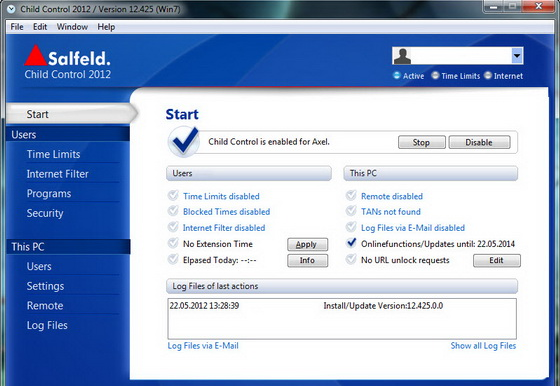560x386 pixels.
Task: Open the Edit menu
Action: tap(40, 27)
